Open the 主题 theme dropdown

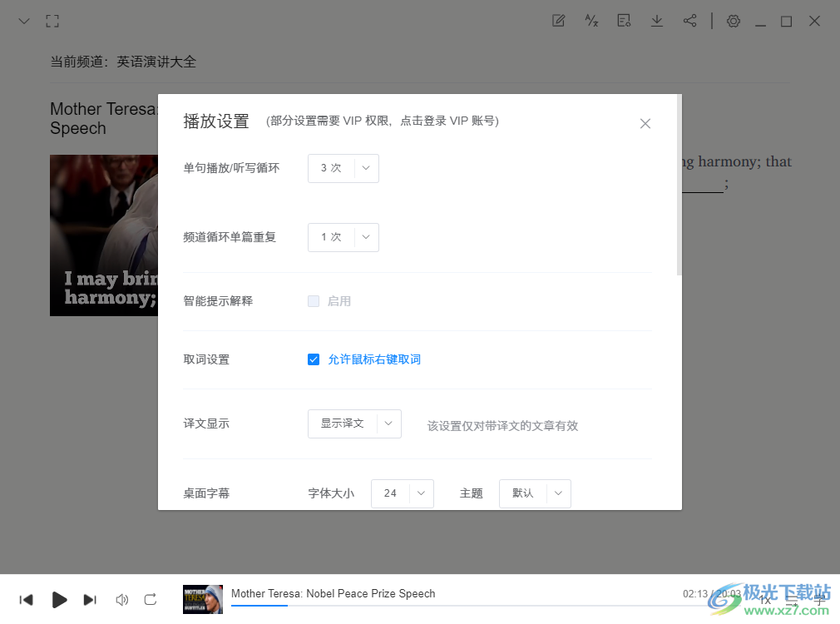pyautogui.click(x=535, y=493)
